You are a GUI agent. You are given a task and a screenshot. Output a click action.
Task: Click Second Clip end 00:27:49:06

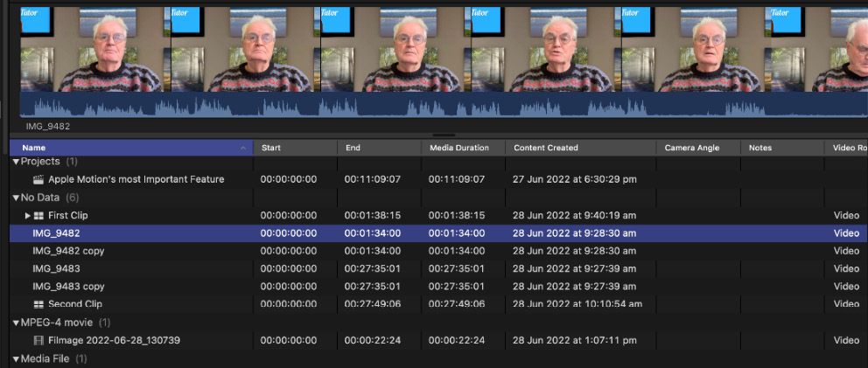[x=373, y=304]
